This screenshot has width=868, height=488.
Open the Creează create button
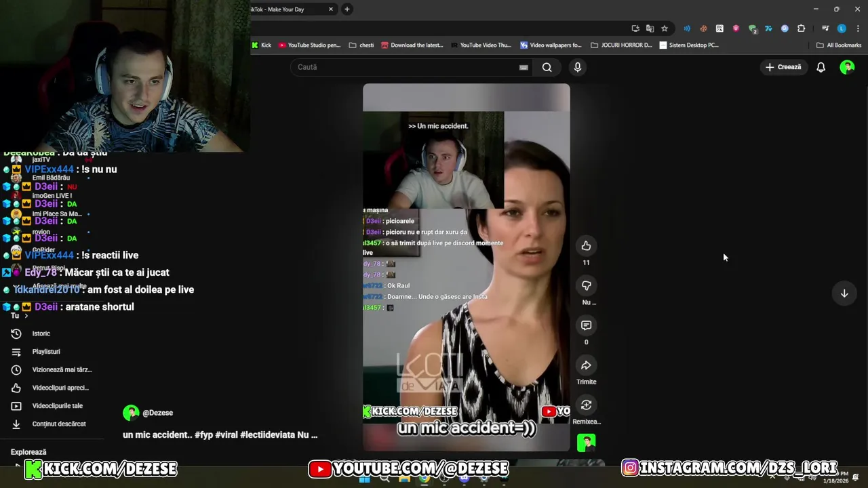click(x=783, y=67)
